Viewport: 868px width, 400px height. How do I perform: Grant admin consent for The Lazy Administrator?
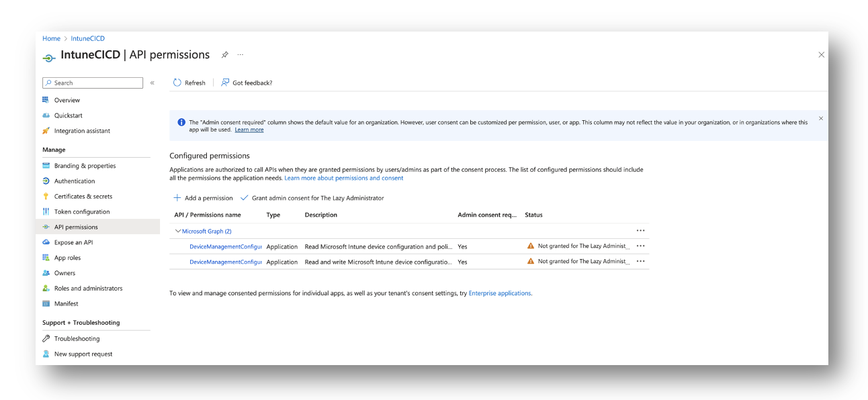coord(312,198)
